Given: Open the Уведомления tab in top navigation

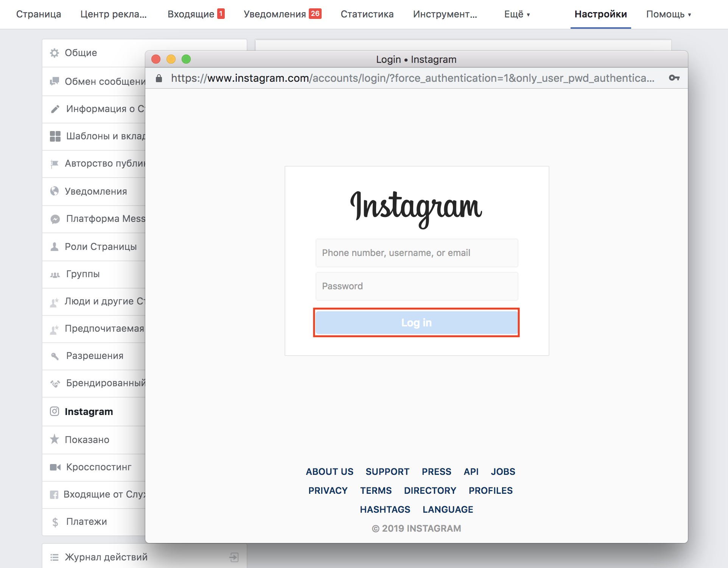Looking at the screenshot, I should point(275,14).
